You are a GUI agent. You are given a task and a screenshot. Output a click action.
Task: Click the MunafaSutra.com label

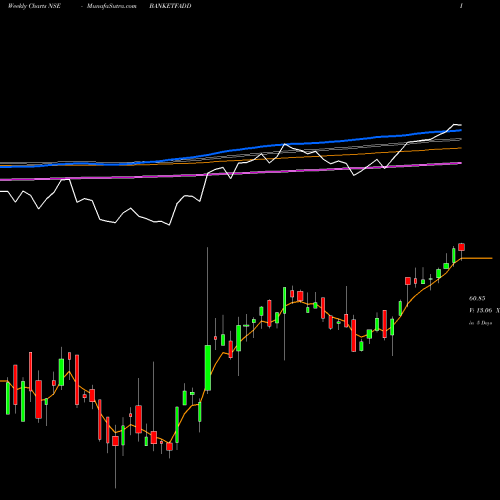pyautogui.click(x=112, y=6)
